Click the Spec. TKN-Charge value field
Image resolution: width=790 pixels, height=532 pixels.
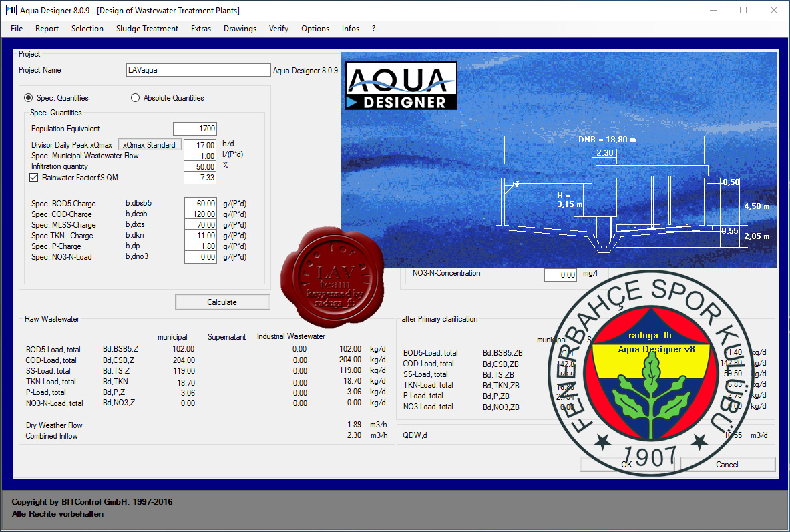pyautogui.click(x=200, y=235)
